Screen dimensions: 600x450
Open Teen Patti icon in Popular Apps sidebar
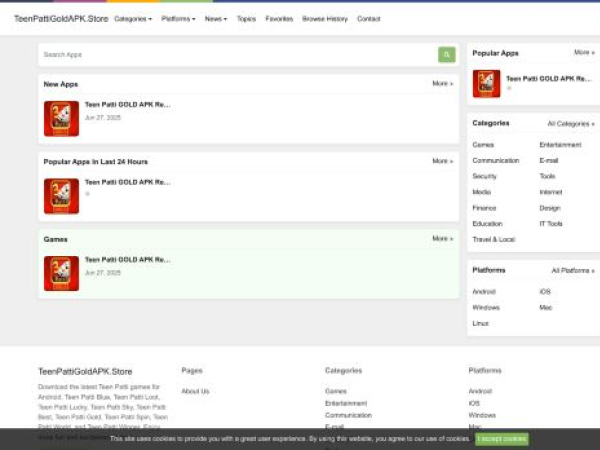[x=487, y=84]
